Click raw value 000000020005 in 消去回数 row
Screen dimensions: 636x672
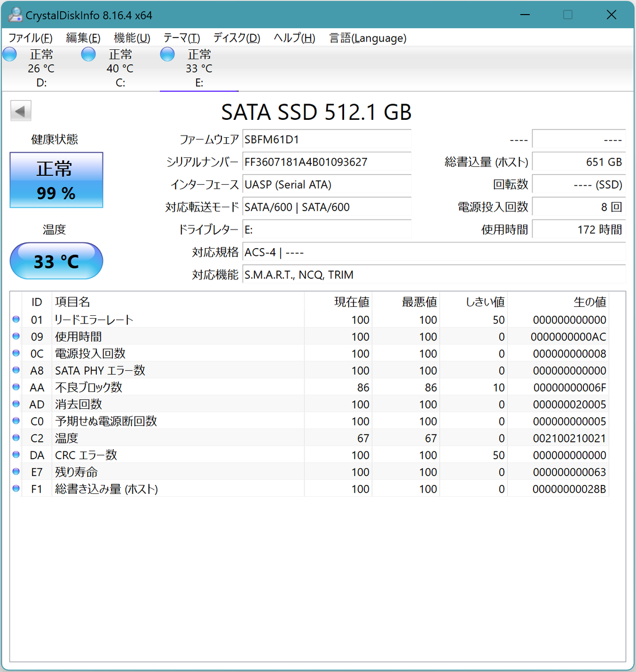569,404
